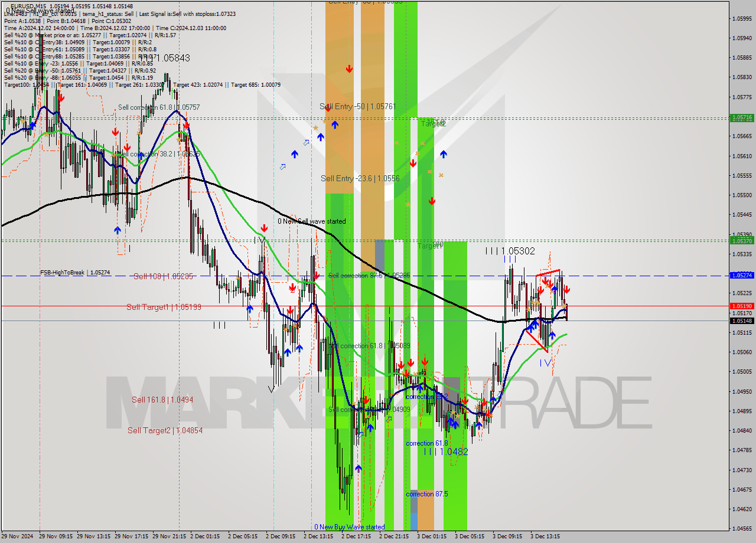This screenshot has height=543, width=756.
Task: Click 'Sell correction 61.8 | 1.05089' label
Action: coord(369,346)
